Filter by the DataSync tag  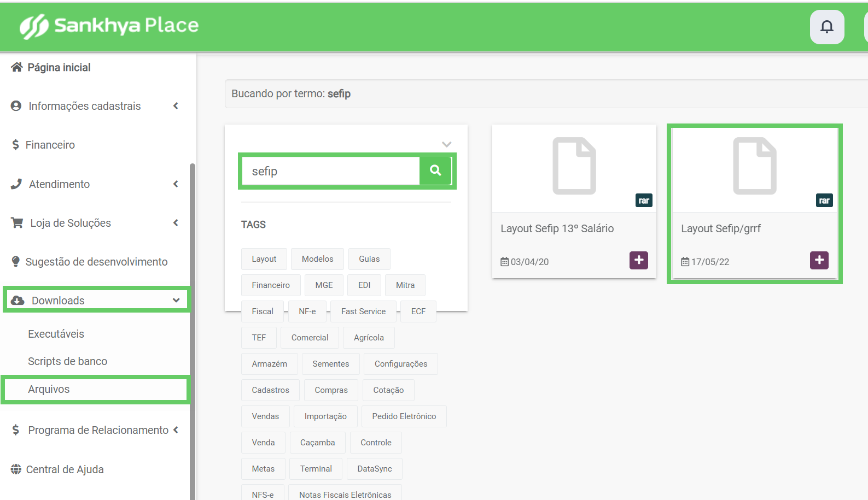pyautogui.click(x=375, y=469)
